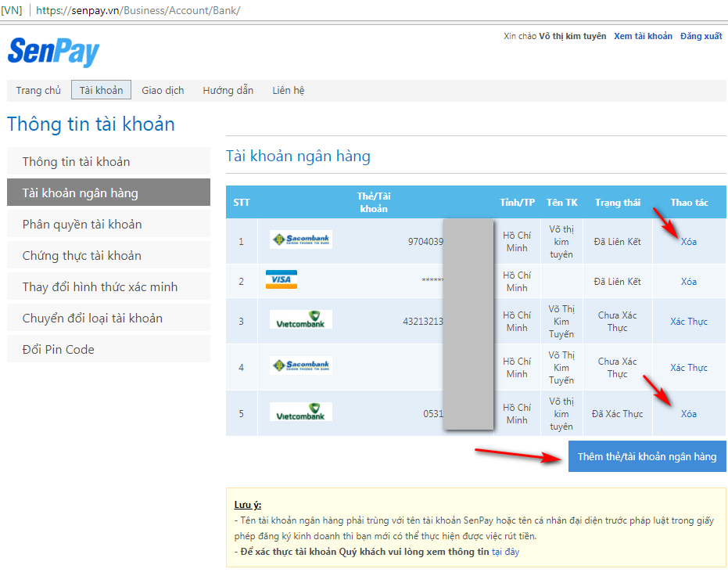Click Đăng xuất to log out
Screen dimensions: 728x576
(x=701, y=36)
